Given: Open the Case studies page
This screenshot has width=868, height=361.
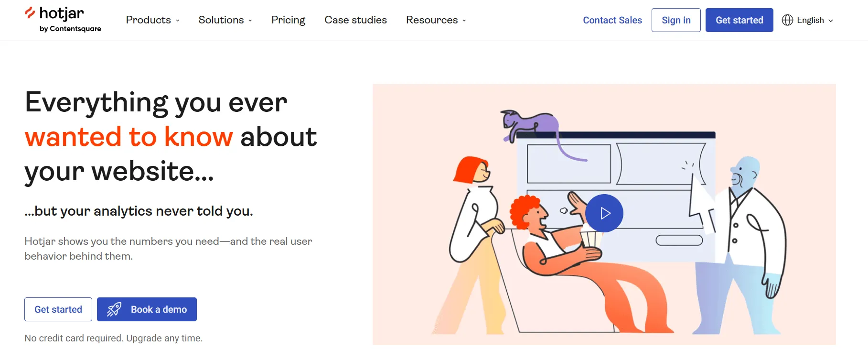Looking at the screenshot, I should (355, 20).
